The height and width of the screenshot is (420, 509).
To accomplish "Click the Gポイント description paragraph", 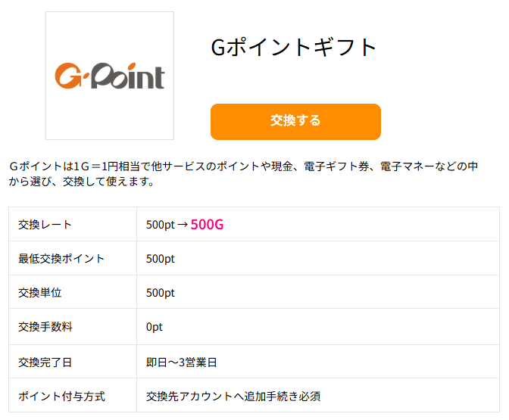I will pyautogui.click(x=242, y=173).
